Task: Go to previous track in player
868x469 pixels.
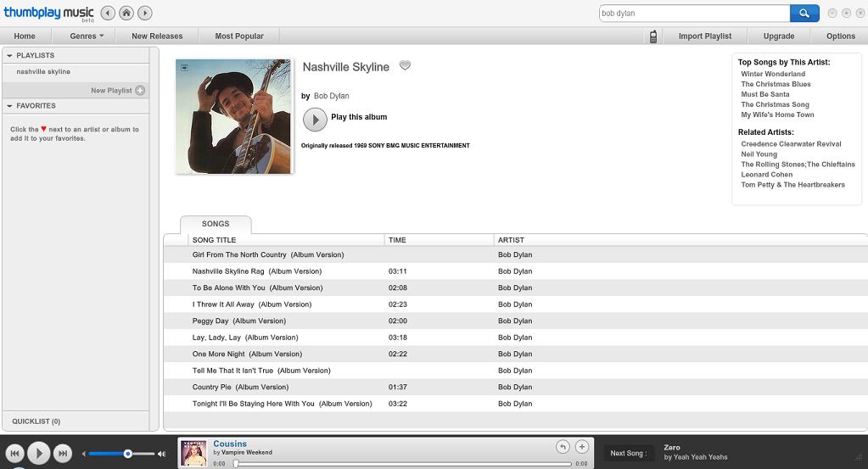Action: [x=14, y=454]
